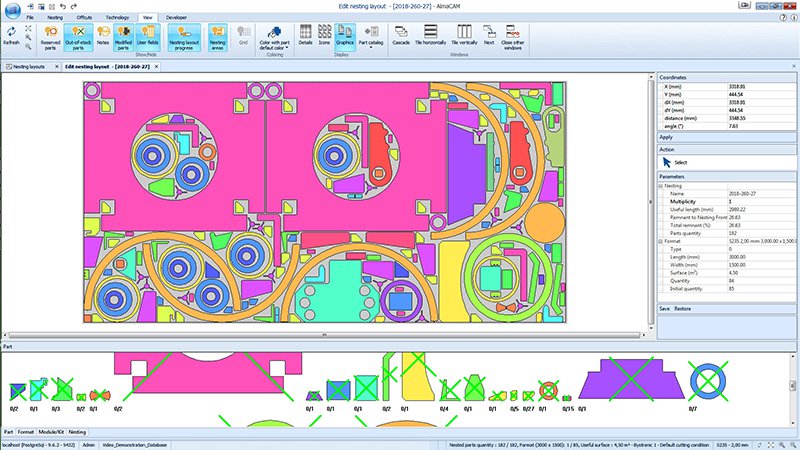Screen dimensions: 800x450
Task: Collapse the Nesting parameters group
Action: click(x=660, y=185)
